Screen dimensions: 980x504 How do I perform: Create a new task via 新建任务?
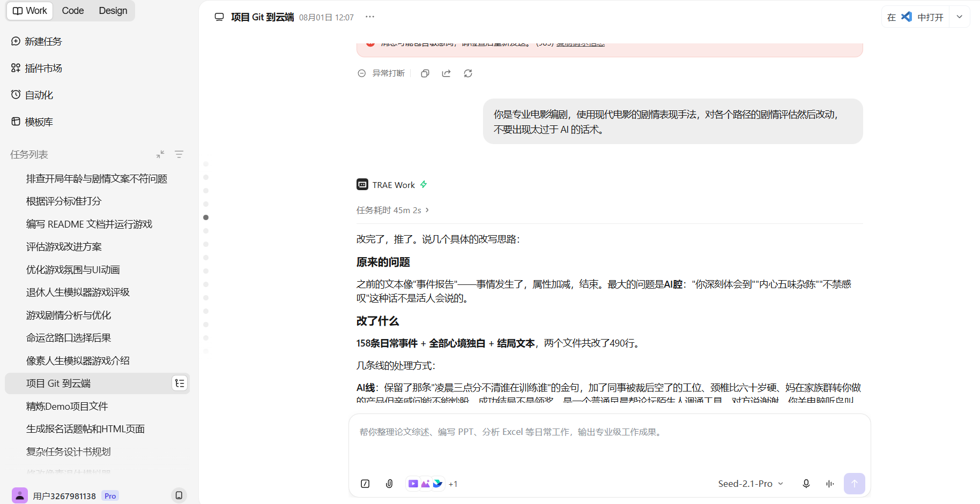[x=36, y=41]
